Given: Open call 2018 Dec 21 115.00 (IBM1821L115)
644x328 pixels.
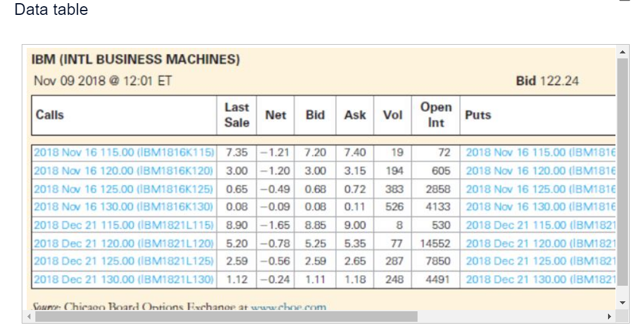Looking at the screenshot, I should pyautogui.click(x=123, y=225).
